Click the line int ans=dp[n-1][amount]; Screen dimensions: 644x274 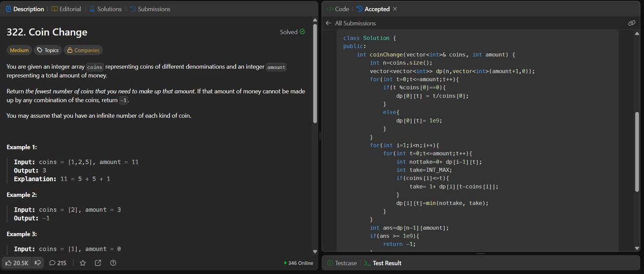tap(409, 228)
